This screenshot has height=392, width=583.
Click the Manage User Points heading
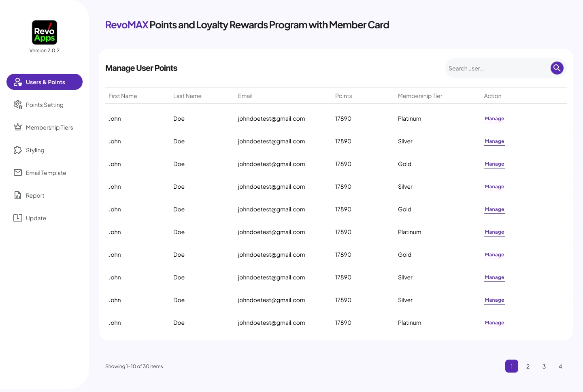(141, 68)
